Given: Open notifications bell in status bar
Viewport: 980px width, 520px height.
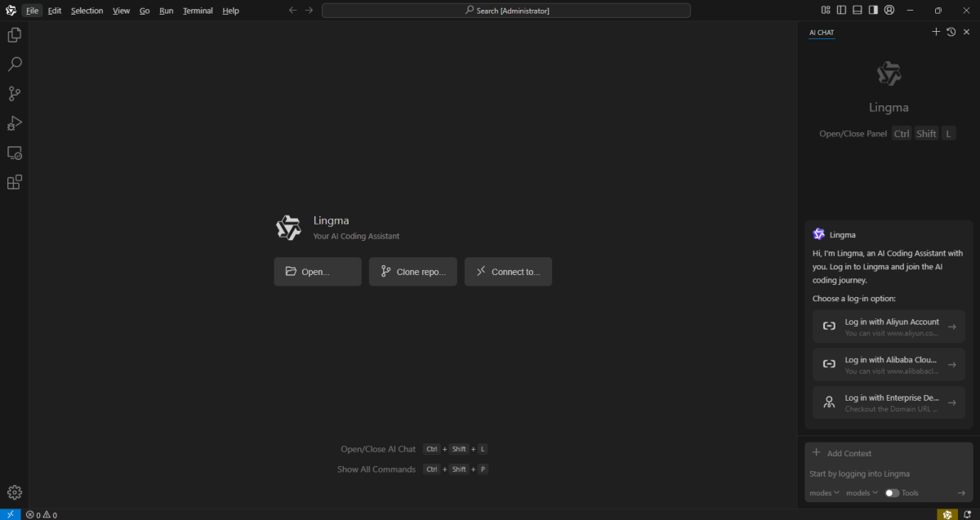Looking at the screenshot, I should 967,514.
